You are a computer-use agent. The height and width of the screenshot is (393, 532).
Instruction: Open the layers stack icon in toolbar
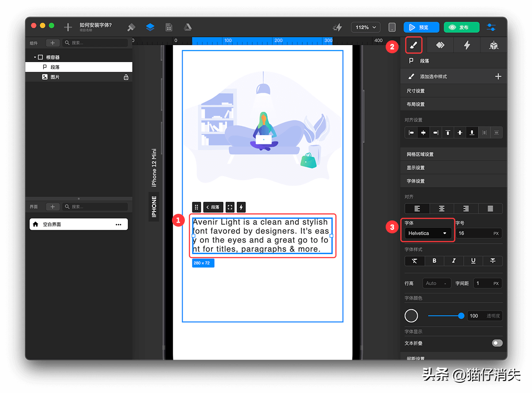pos(150,28)
